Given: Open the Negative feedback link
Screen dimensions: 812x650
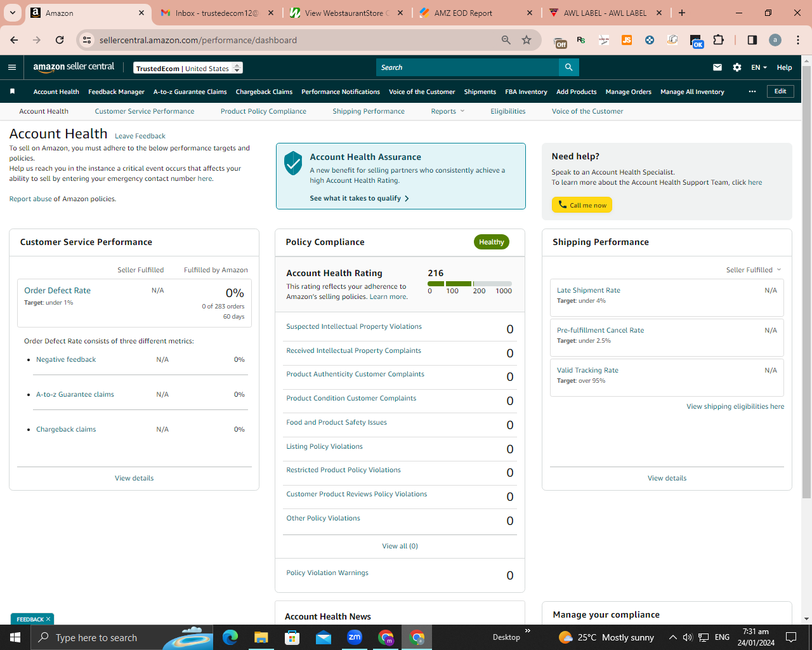Looking at the screenshot, I should coord(66,359).
